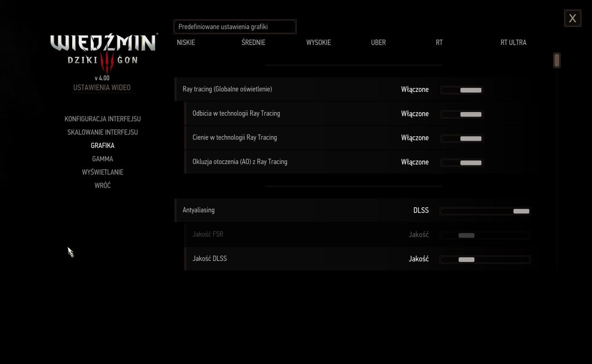
Task: Select the Jakość DLSS row label
Action: [210, 259]
